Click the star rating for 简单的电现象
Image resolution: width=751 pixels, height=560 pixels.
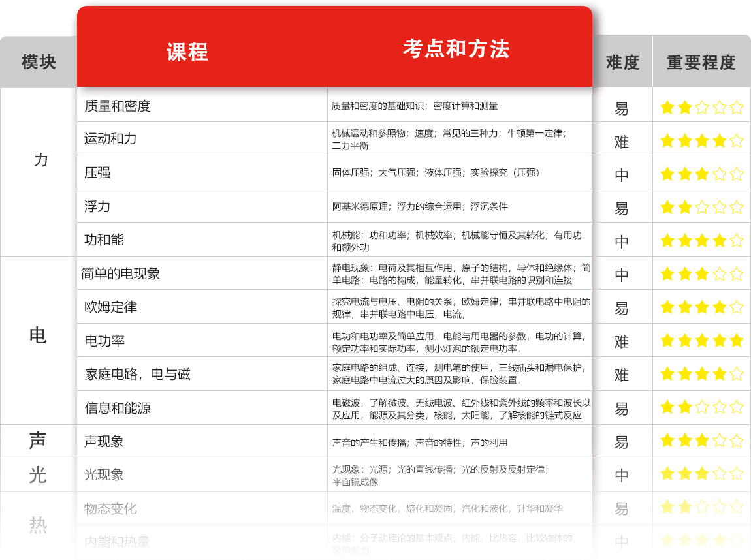point(701,273)
